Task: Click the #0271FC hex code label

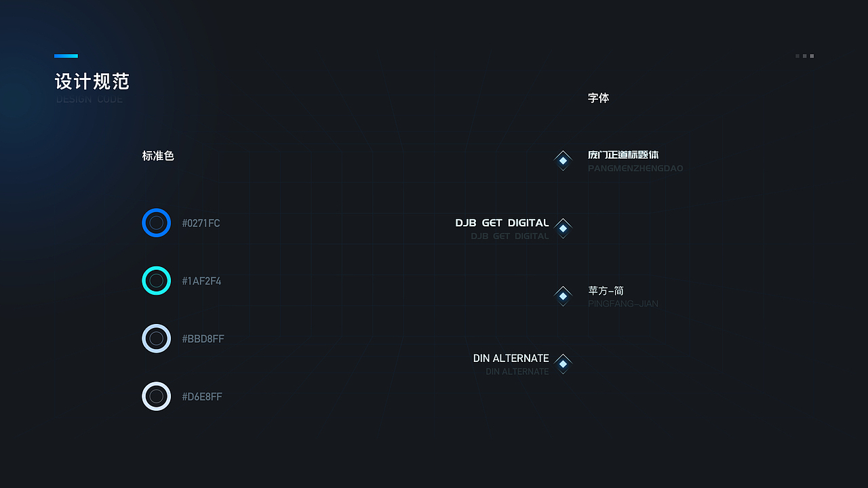Action: point(201,223)
